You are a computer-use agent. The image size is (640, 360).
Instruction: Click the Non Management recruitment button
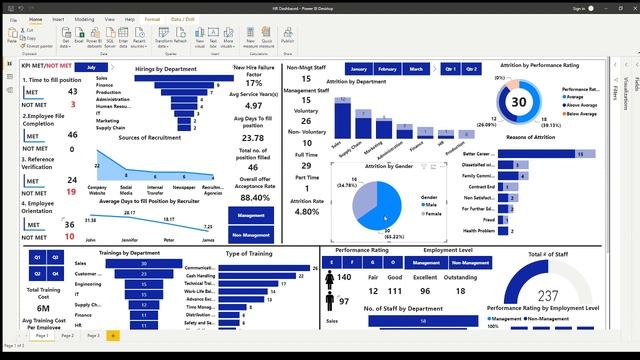click(x=251, y=235)
